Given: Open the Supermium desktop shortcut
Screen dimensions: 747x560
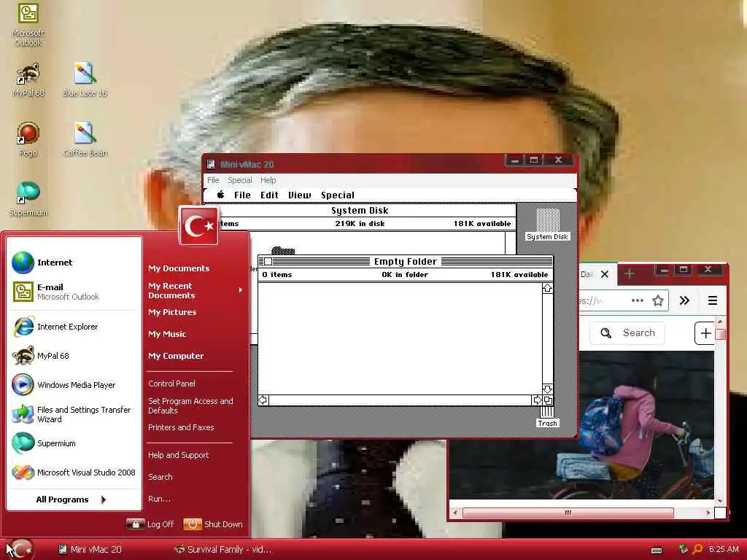Looking at the screenshot, I should (x=28, y=199).
